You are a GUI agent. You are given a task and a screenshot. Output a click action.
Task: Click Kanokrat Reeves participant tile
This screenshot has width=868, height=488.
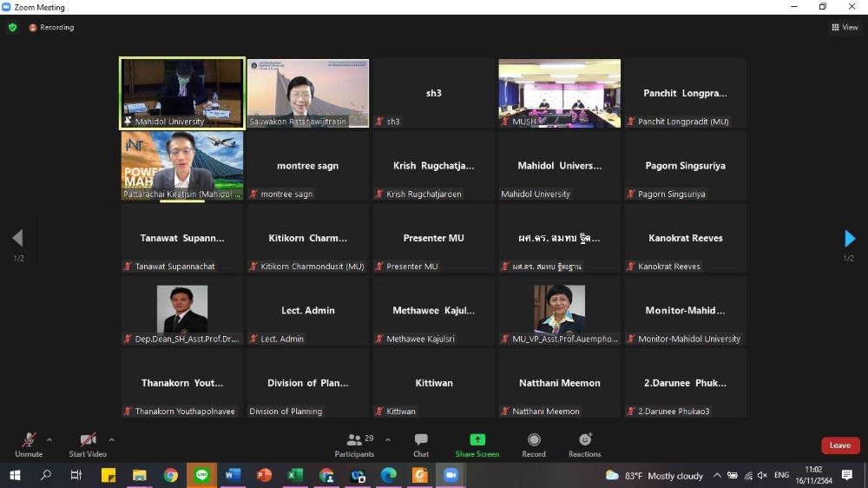[686, 238]
